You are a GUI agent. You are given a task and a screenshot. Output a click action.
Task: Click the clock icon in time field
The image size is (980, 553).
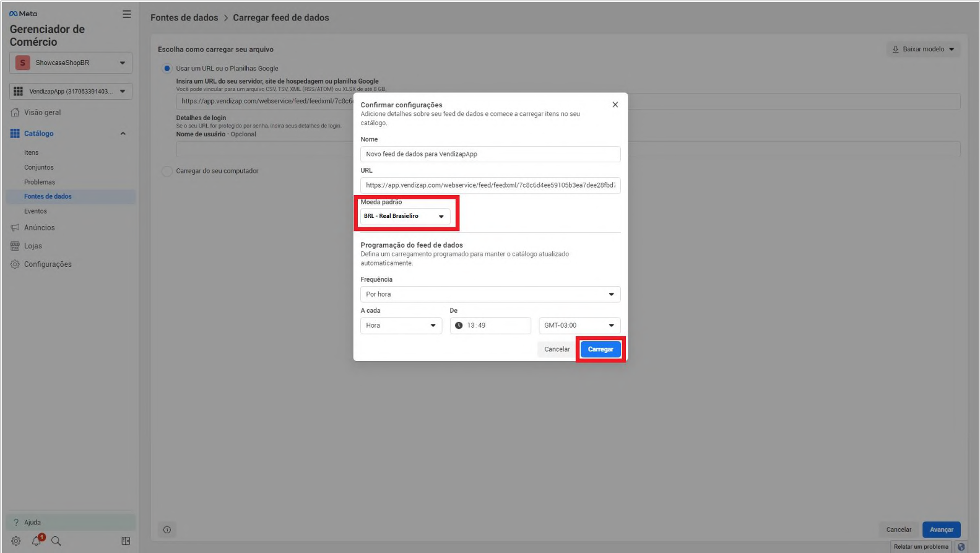tap(459, 326)
